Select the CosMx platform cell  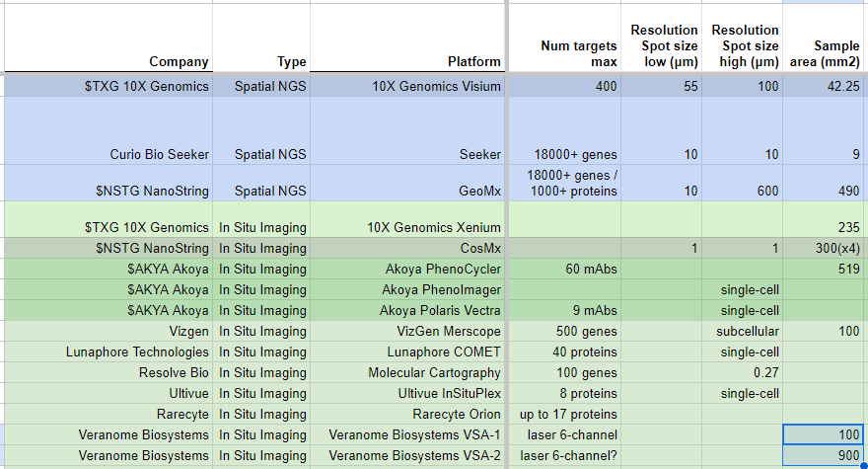click(x=407, y=248)
